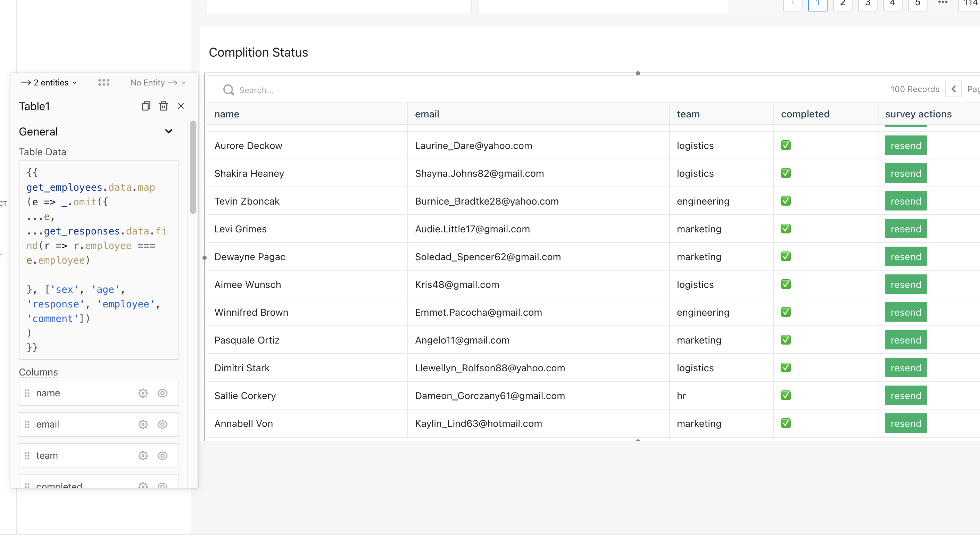Image resolution: width=980 pixels, height=537 pixels.
Task: Go to page 2 in pagination
Action: tap(842, 4)
